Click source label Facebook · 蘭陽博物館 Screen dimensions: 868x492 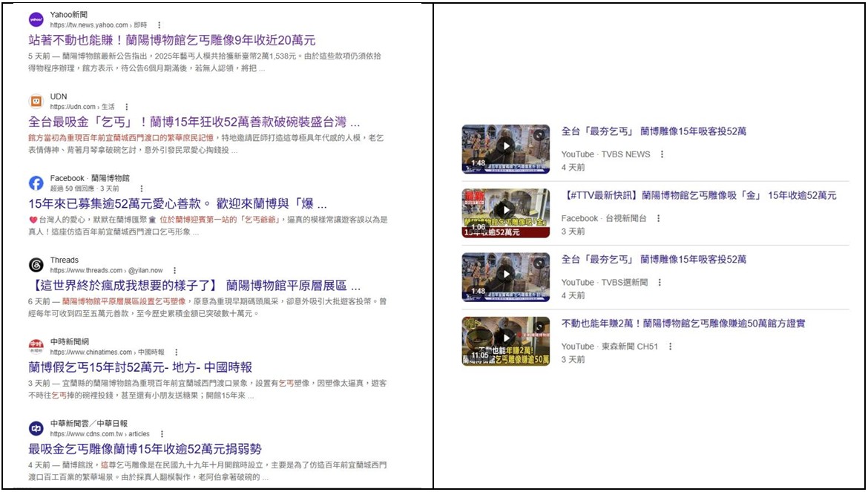90,178
